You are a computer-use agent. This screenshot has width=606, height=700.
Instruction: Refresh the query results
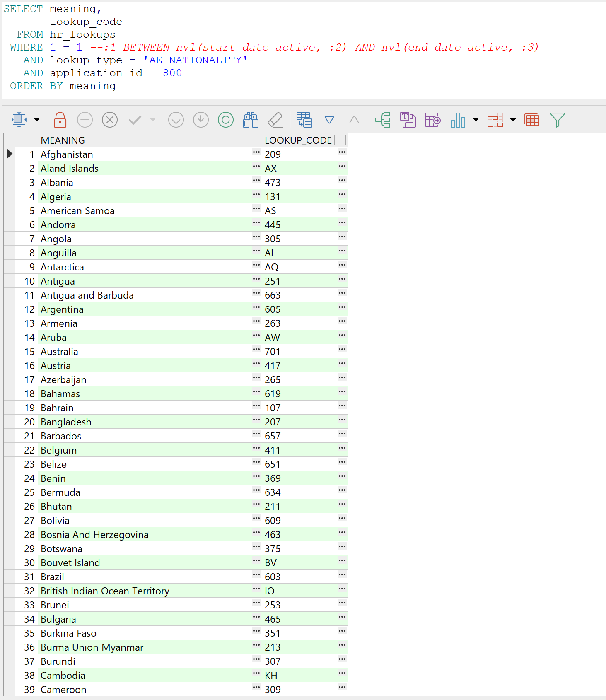click(225, 120)
